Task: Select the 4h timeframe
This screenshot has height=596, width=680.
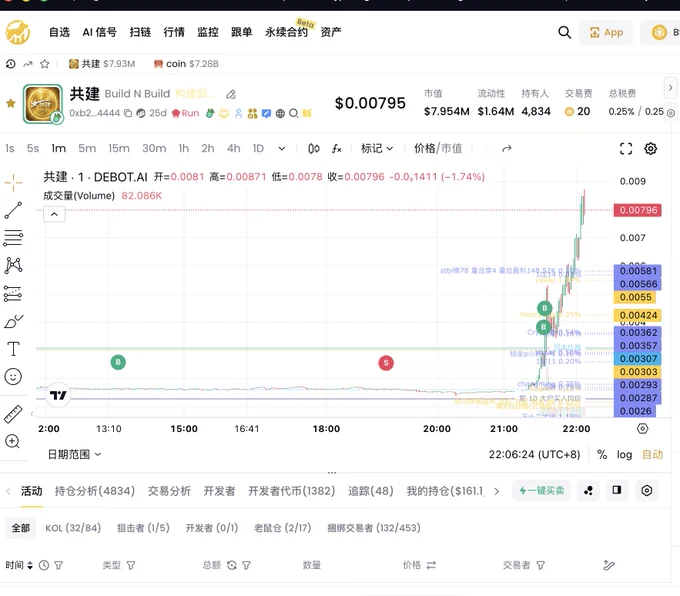Action: [233, 149]
